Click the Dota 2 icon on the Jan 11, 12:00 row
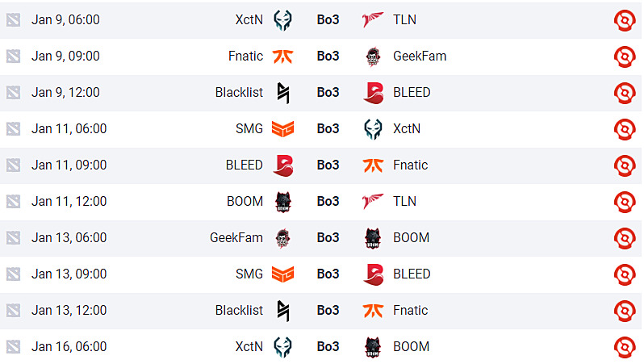 625,201
